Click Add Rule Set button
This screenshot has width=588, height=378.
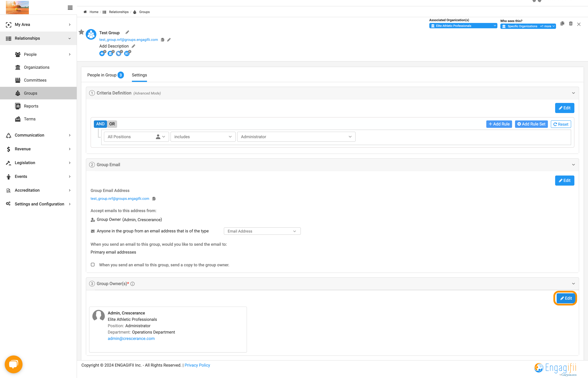click(x=531, y=124)
